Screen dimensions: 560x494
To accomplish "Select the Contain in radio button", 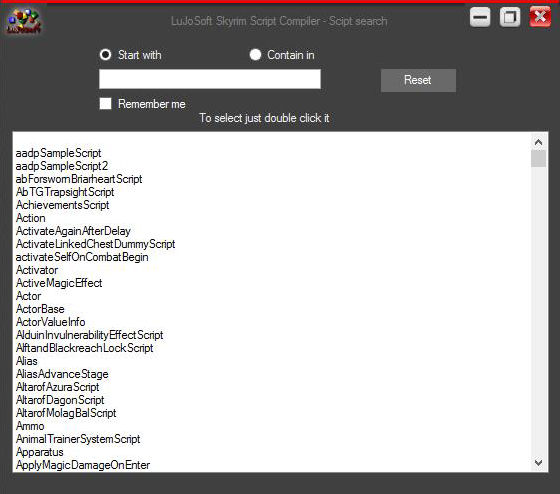I will [x=255, y=55].
